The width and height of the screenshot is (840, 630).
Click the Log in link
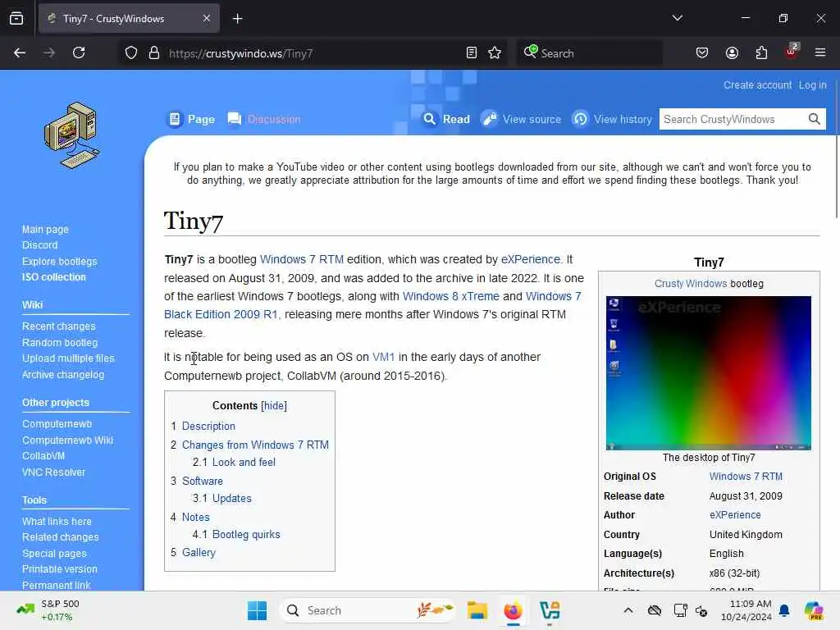pos(812,85)
